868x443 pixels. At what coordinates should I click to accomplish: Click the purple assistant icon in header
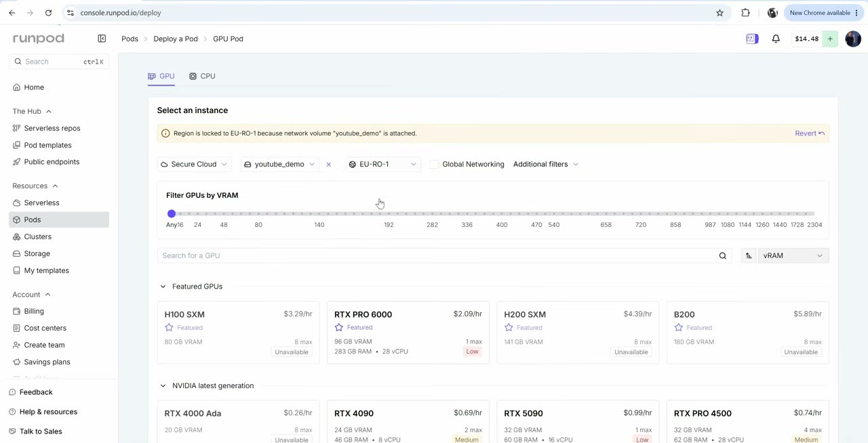click(752, 39)
